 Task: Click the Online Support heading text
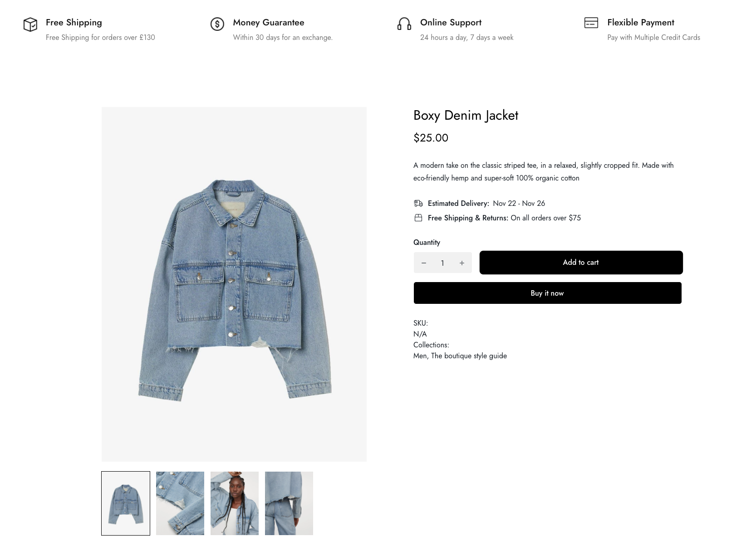point(451,23)
